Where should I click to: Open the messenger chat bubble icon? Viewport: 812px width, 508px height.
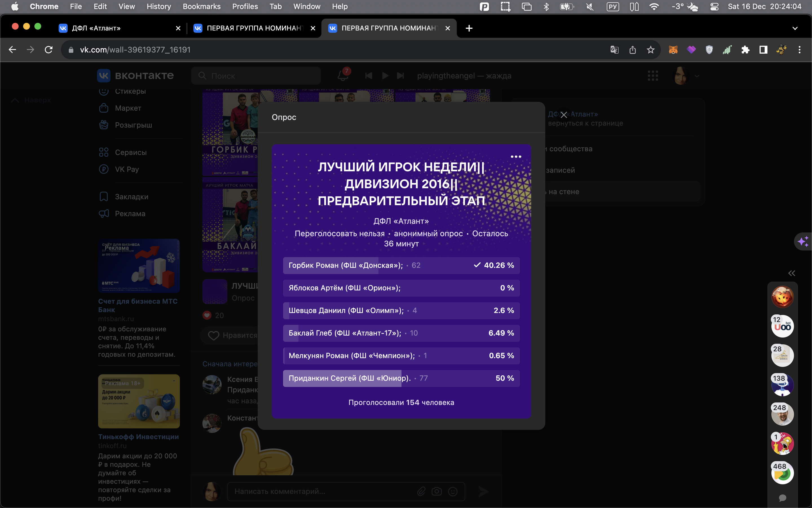782,498
